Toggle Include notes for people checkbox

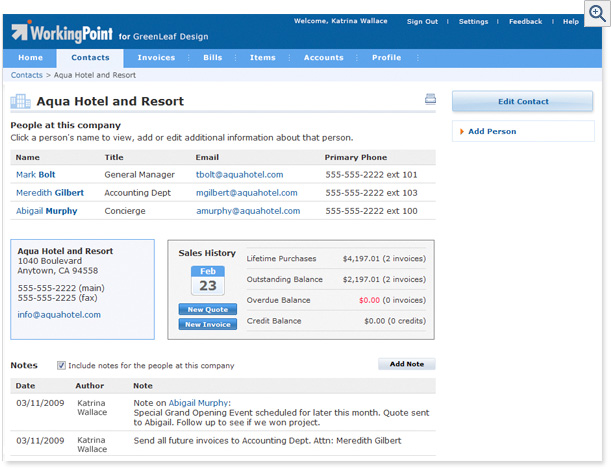click(61, 365)
